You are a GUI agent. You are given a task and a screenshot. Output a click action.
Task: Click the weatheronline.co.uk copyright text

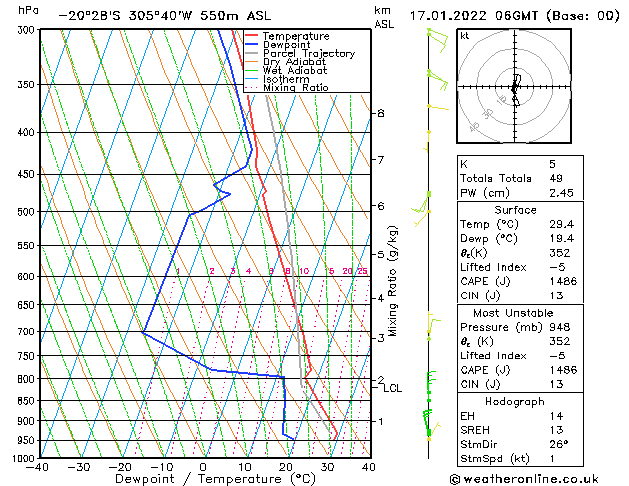click(x=524, y=479)
